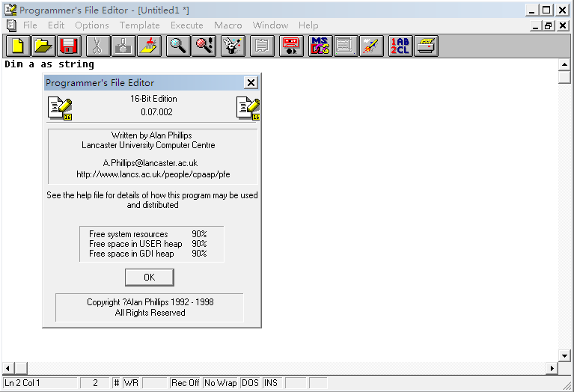Screen dimensions: 574x392
Task: Click the New file toolbar icon
Action: [17, 46]
